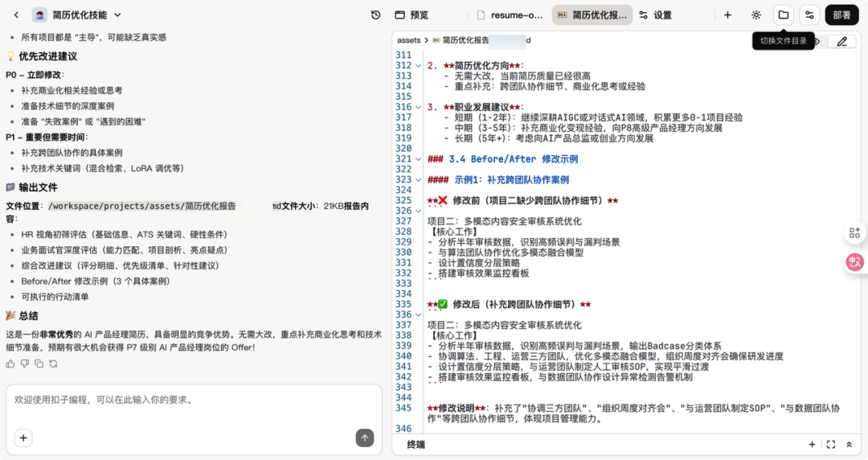Open the 简历优化技能 title dropdown

117,14
